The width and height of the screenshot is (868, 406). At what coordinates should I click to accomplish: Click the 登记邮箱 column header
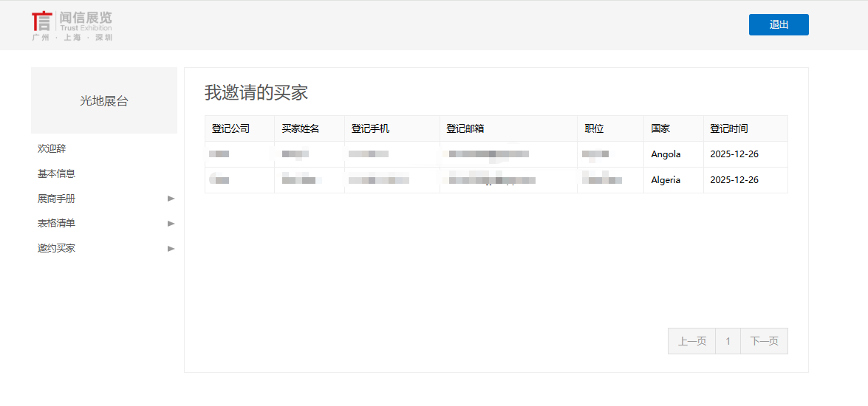[465, 128]
